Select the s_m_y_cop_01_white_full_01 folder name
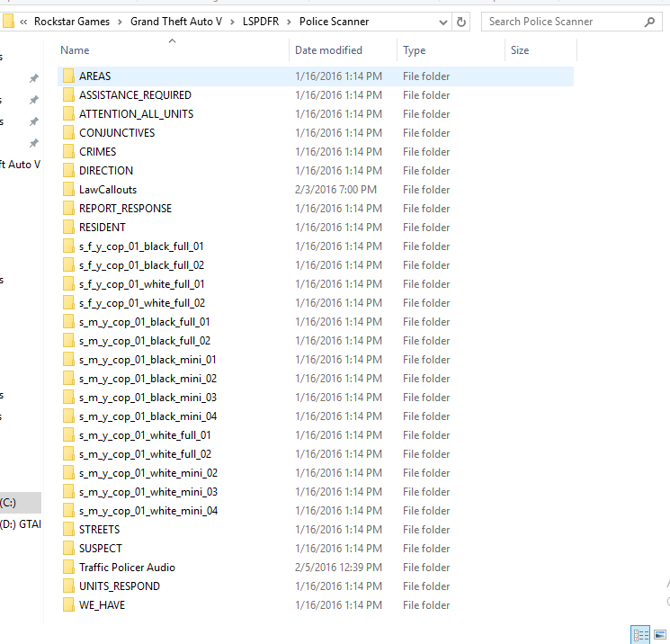Image resolution: width=670 pixels, height=644 pixels. tap(145, 435)
